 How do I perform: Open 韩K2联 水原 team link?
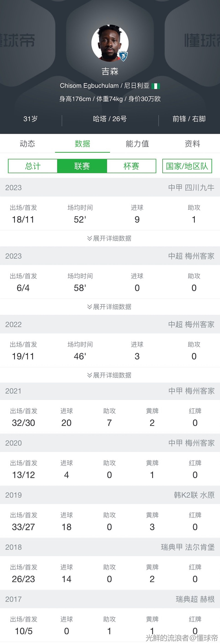click(194, 495)
